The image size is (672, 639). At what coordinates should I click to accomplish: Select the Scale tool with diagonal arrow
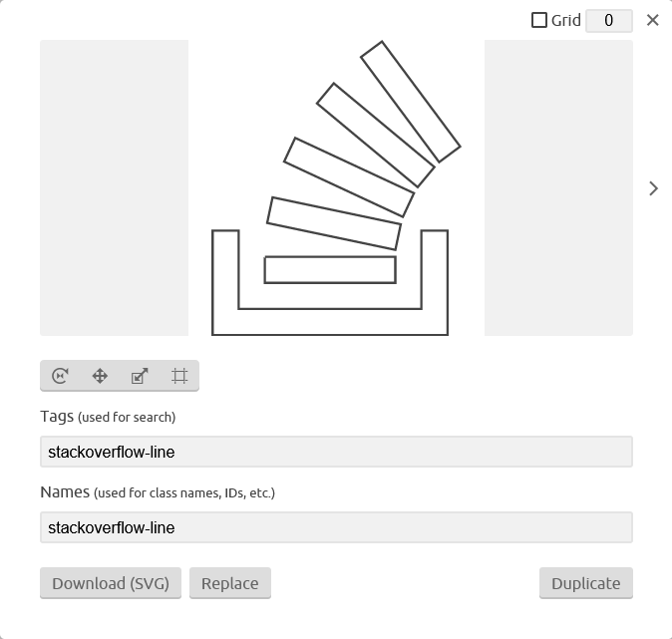point(140,376)
